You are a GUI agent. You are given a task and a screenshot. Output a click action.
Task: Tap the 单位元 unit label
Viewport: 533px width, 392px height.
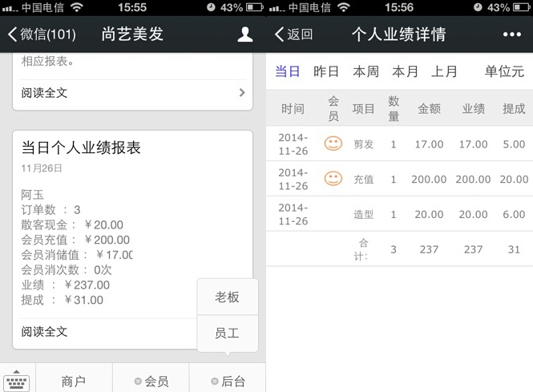click(504, 71)
